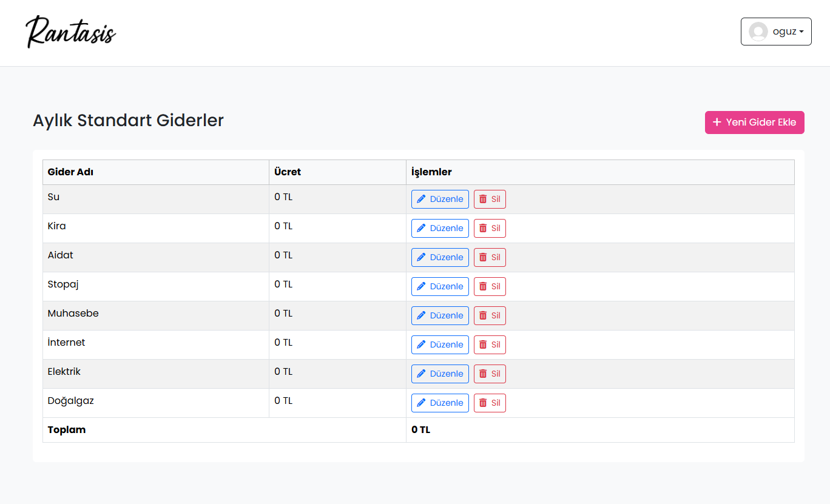Click the pencil icon in the Su row

point(422,199)
